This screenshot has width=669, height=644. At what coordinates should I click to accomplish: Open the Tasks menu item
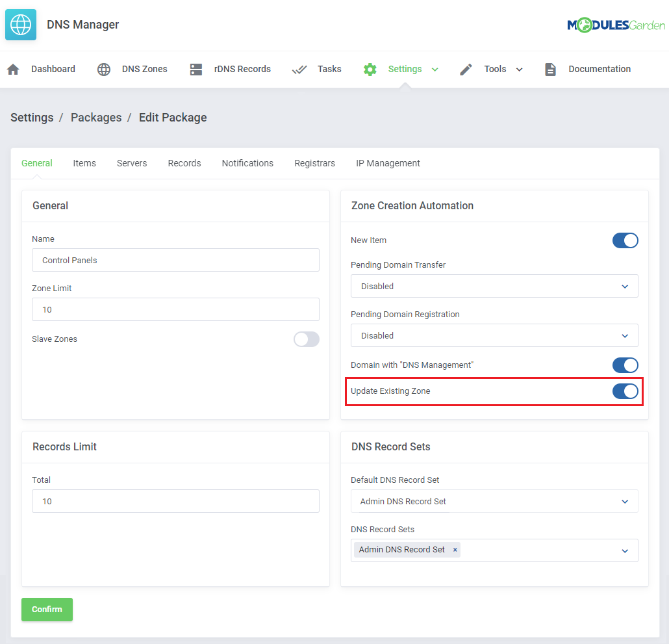[329, 69]
